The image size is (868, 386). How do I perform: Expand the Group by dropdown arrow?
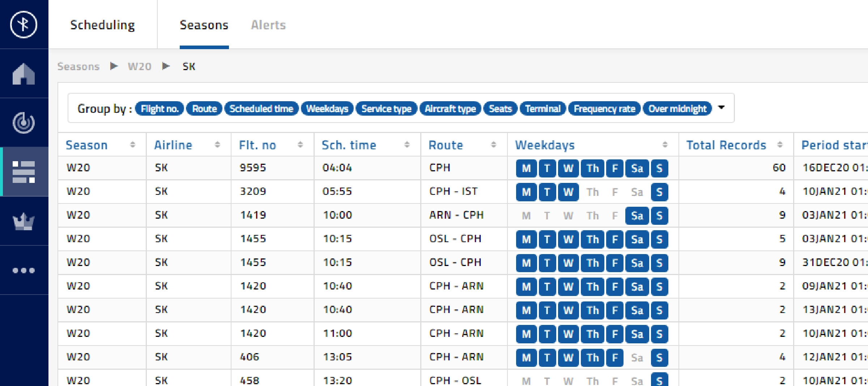point(721,108)
